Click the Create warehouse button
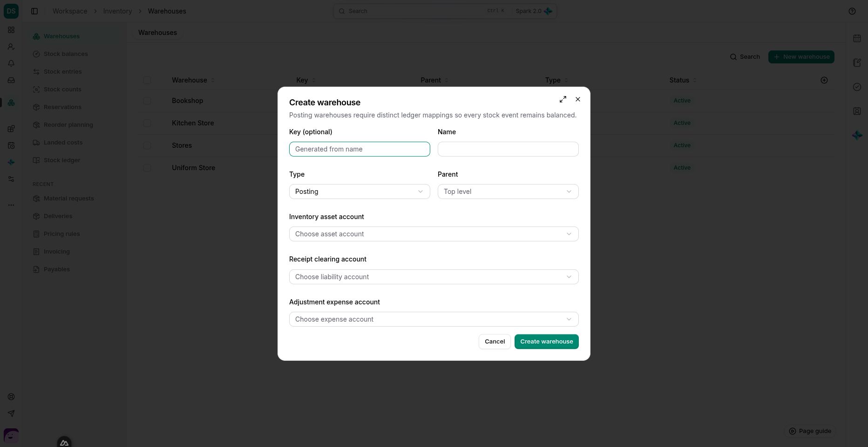 (547, 342)
